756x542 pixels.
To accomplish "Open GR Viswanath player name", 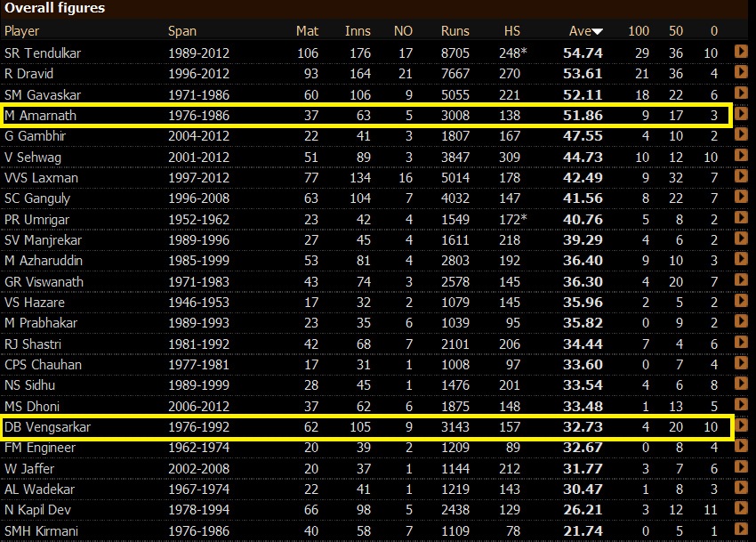I will pyautogui.click(x=44, y=282).
